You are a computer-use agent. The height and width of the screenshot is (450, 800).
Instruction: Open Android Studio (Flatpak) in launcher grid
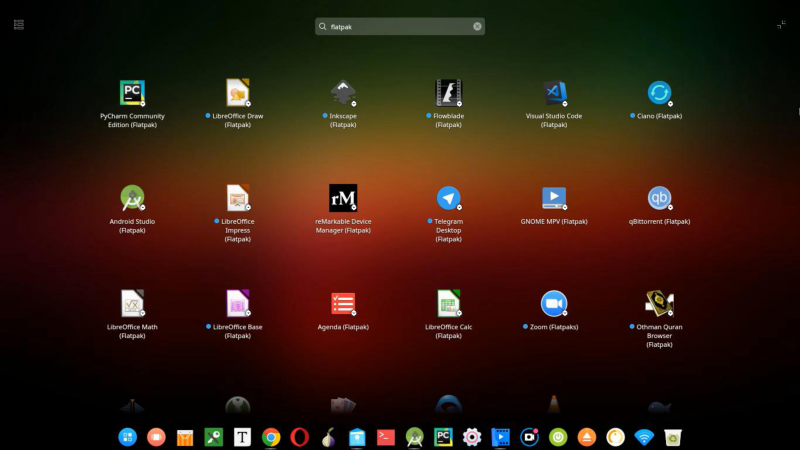tap(132, 198)
